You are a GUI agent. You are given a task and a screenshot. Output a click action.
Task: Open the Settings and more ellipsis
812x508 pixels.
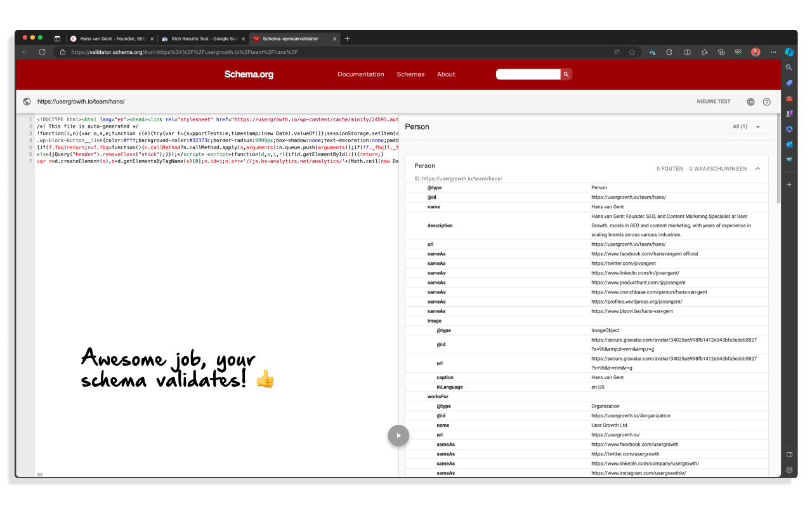click(x=773, y=52)
